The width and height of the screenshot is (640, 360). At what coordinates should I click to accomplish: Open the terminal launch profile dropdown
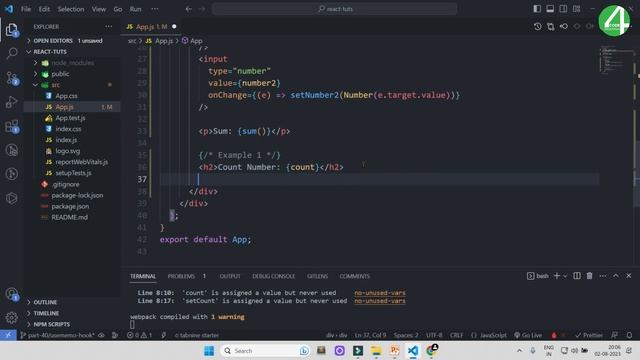click(565, 276)
